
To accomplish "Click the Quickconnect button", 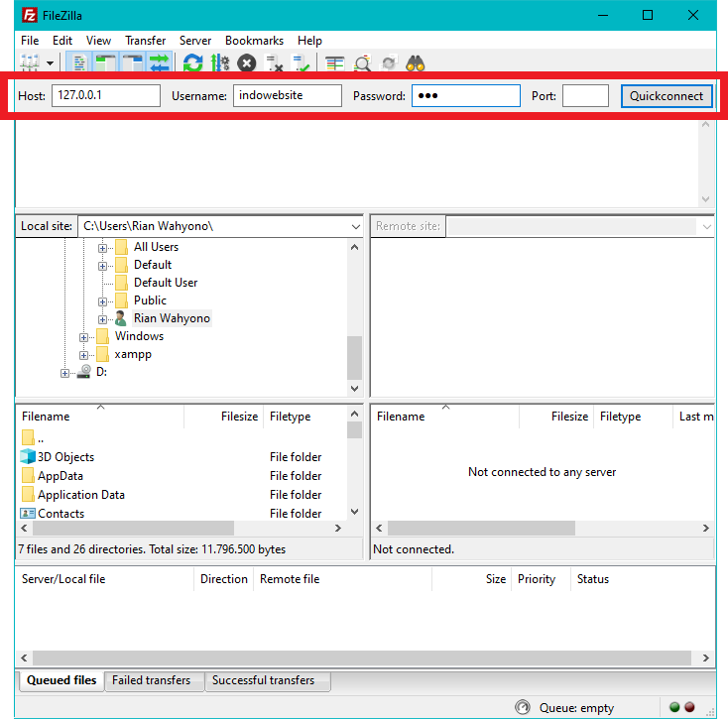I will click(667, 95).
